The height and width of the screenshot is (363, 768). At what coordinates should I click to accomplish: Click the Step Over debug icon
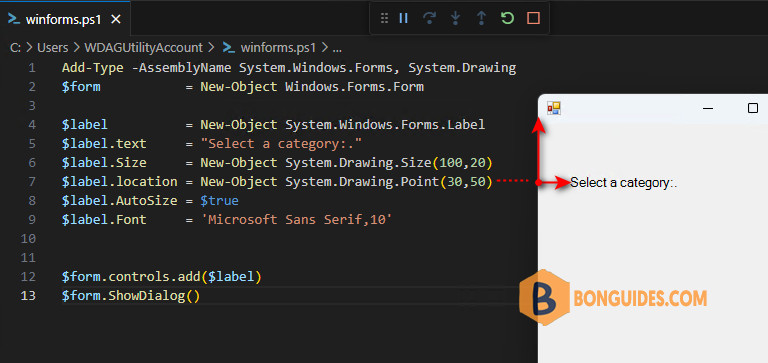click(x=430, y=19)
